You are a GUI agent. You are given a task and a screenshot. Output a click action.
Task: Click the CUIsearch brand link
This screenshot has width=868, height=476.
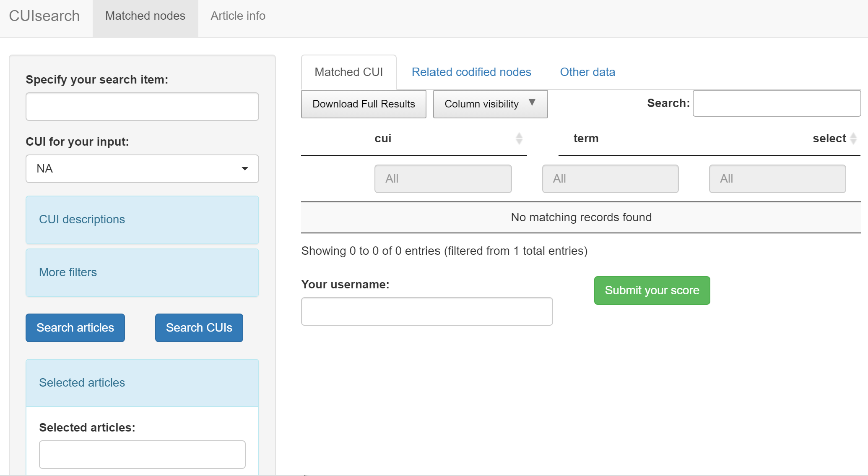(44, 16)
